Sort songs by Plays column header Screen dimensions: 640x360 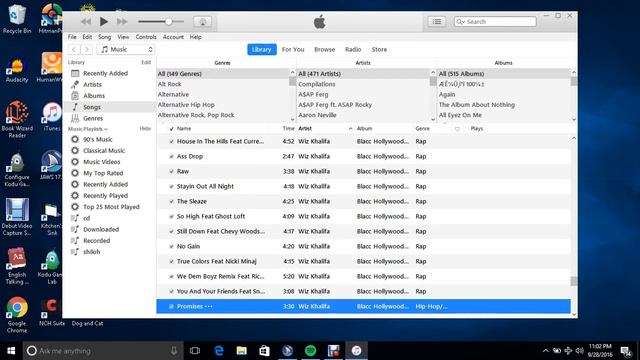[x=476, y=129]
